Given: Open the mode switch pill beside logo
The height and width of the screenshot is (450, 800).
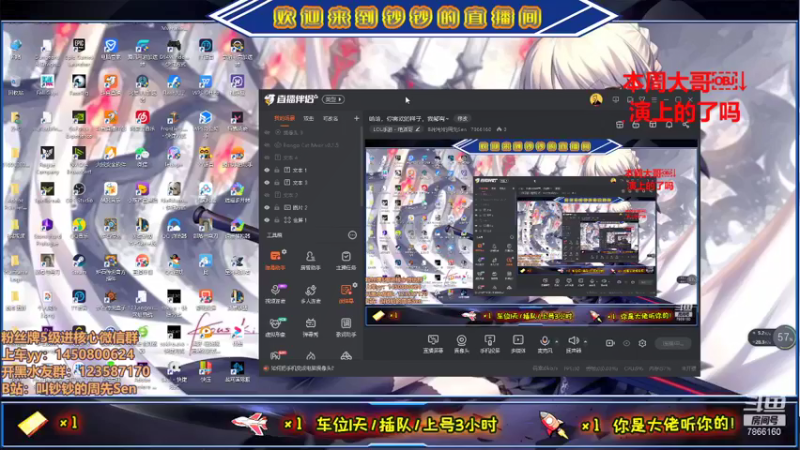Looking at the screenshot, I should [334, 99].
